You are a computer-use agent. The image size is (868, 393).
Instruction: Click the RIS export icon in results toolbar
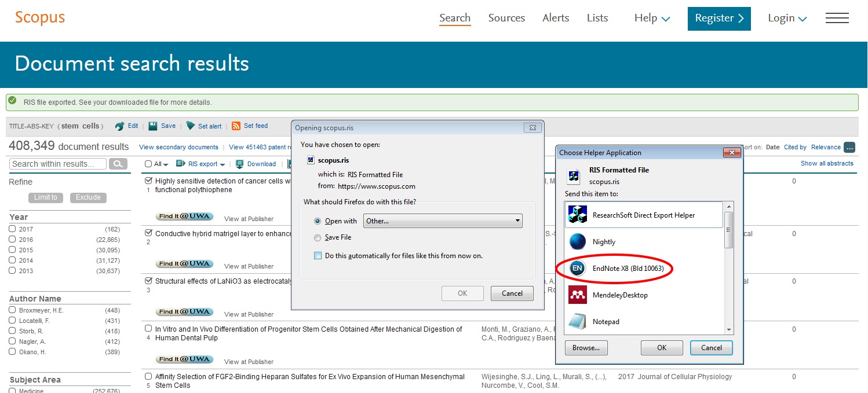(180, 164)
